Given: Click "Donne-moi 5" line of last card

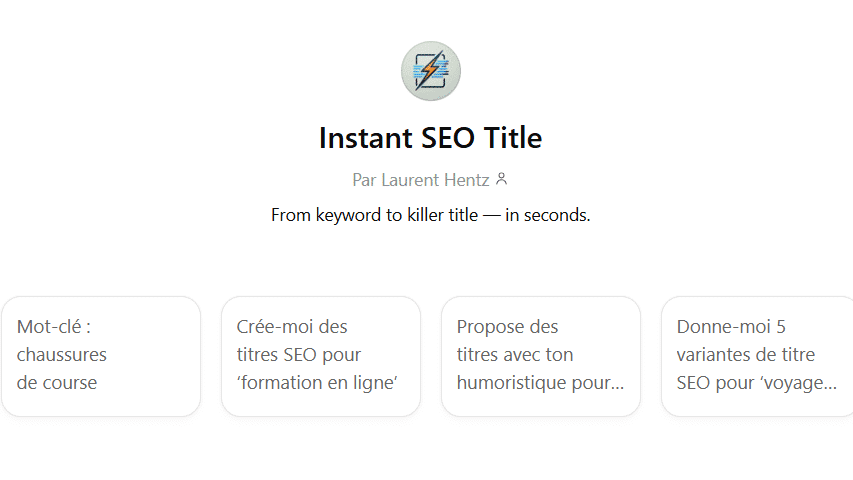Looking at the screenshot, I should (x=731, y=327).
